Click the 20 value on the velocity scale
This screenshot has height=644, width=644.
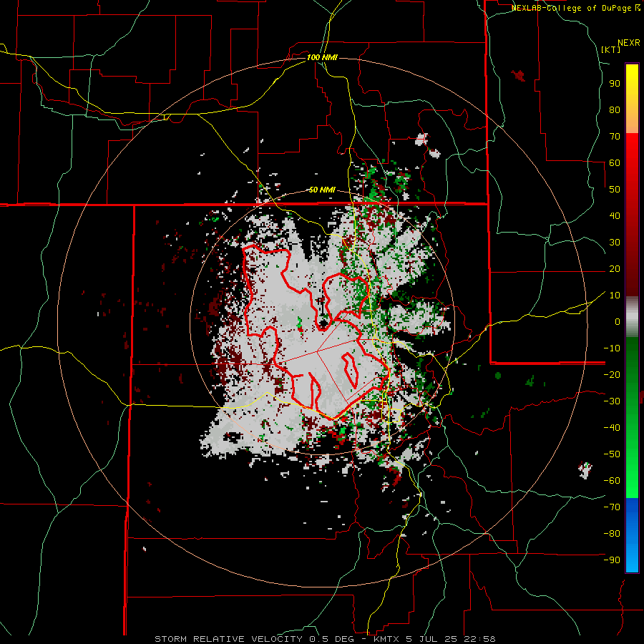(x=615, y=268)
